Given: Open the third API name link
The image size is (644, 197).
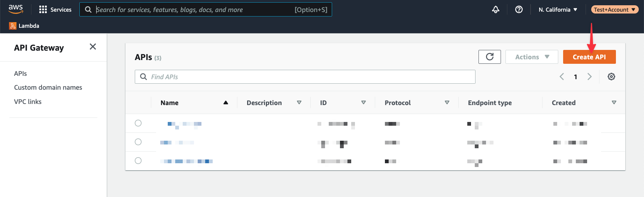Looking at the screenshot, I should pos(186,161).
